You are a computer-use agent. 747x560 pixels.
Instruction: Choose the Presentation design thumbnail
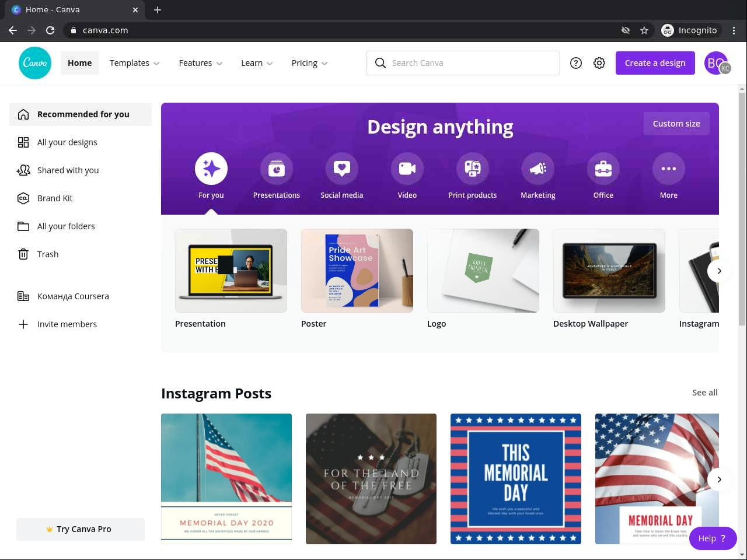pyautogui.click(x=231, y=271)
